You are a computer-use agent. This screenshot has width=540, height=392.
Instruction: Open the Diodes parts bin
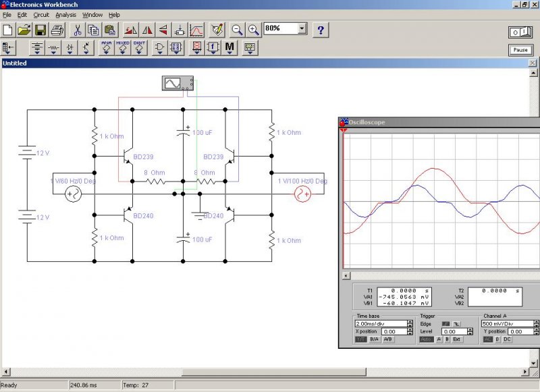click(70, 47)
